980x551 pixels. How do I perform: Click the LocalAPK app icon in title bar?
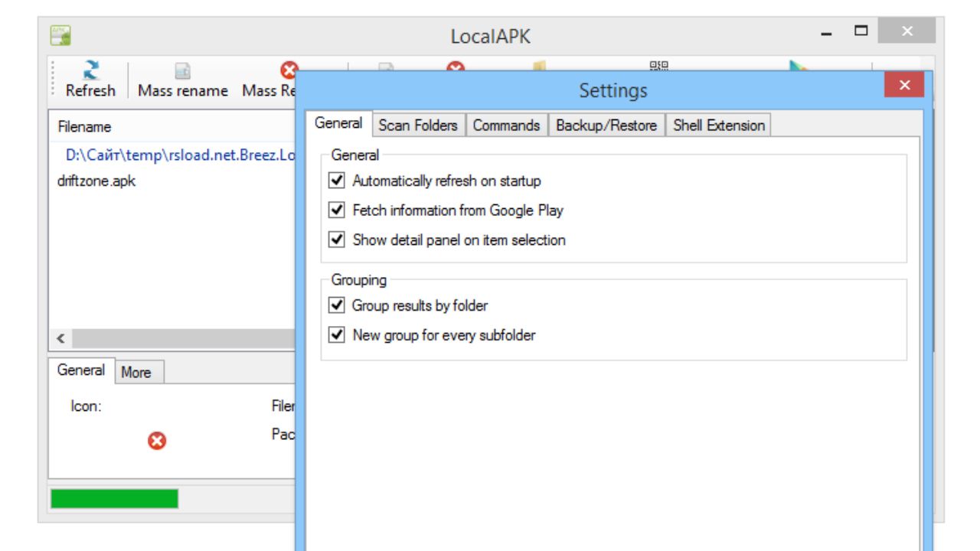coord(60,35)
